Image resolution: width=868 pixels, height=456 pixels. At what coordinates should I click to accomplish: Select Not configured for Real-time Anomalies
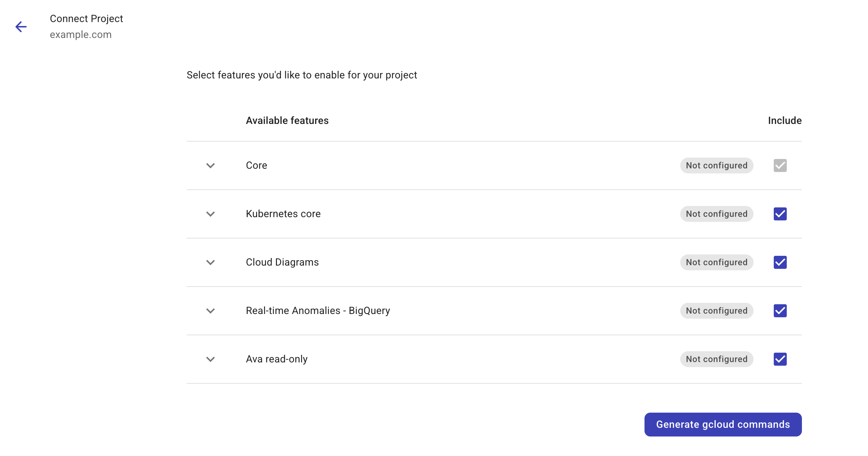[716, 310]
